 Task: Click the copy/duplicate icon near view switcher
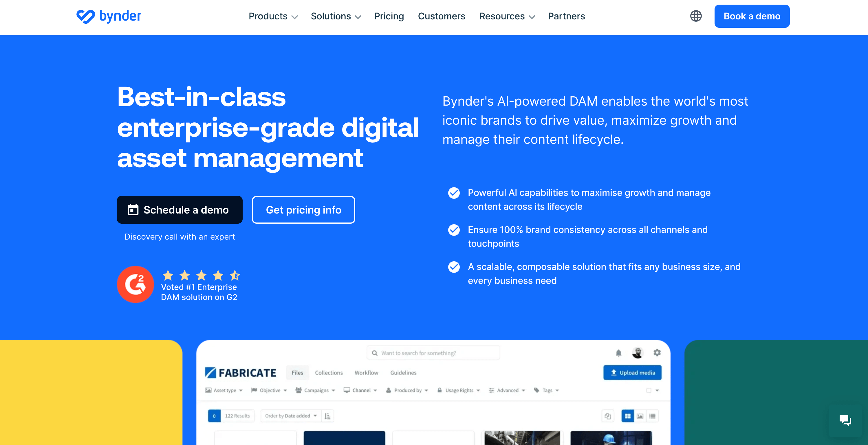click(608, 416)
